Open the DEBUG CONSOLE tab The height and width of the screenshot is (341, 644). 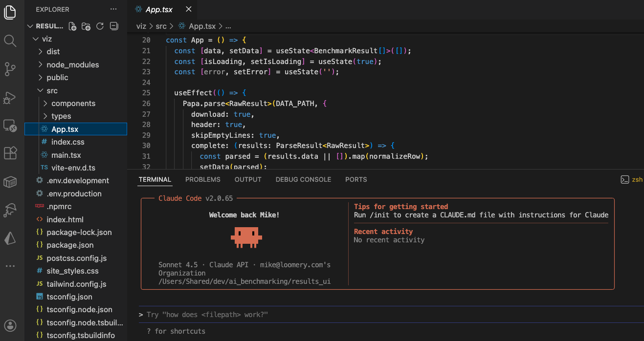pyautogui.click(x=303, y=179)
